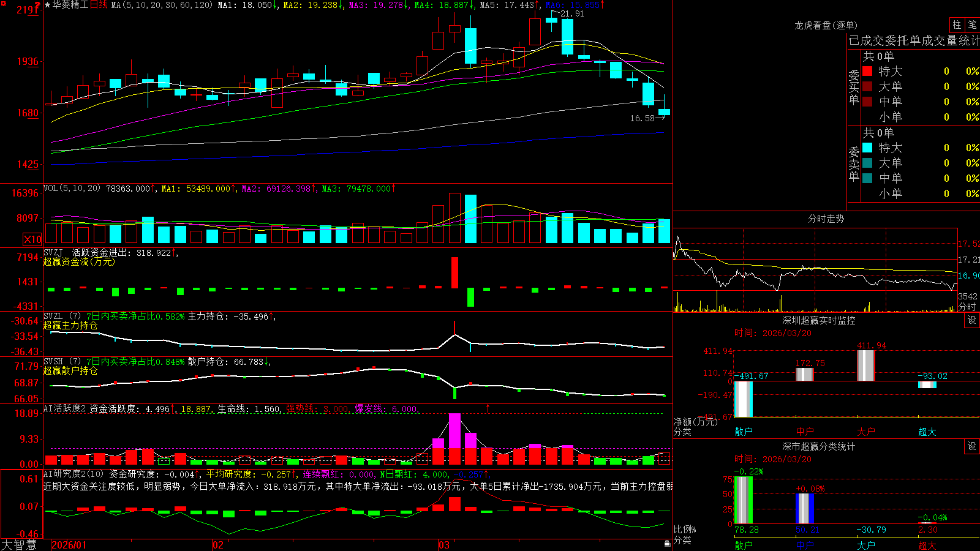Click the 散户持仓: 66.783 value
The width and height of the screenshot is (980, 551).
[x=229, y=362]
